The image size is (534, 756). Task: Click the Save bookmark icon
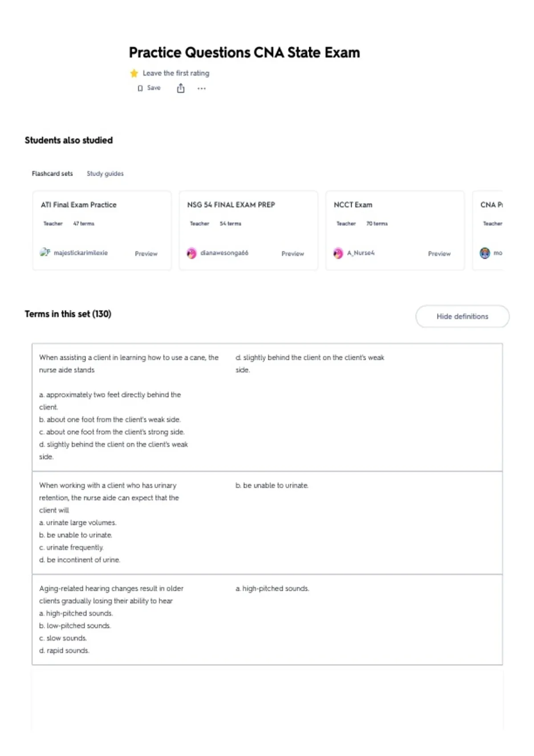[x=140, y=88]
